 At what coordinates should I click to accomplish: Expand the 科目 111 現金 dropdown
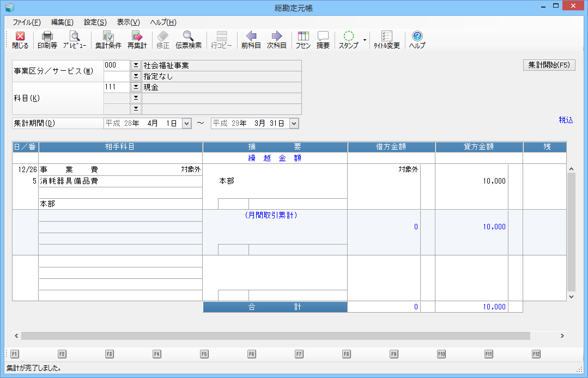tap(136, 87)
